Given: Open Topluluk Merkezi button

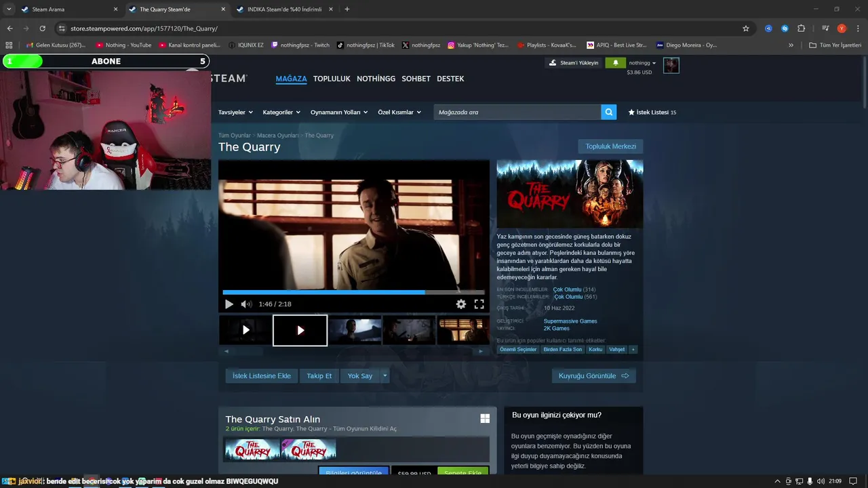Looking at the screenshot, I should tap(610, 146).
